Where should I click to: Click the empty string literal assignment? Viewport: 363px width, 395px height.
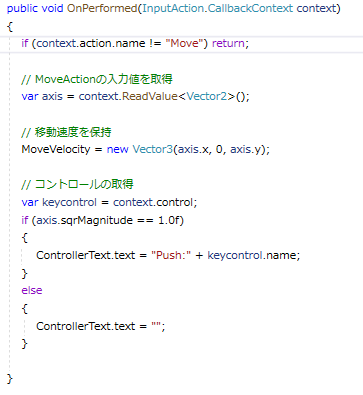(x=156, y=326)
